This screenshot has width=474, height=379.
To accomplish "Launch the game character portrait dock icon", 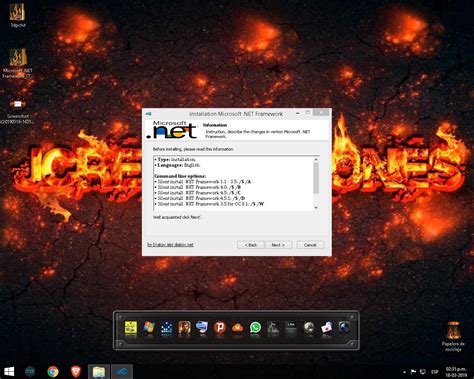I will coord(184,328).
